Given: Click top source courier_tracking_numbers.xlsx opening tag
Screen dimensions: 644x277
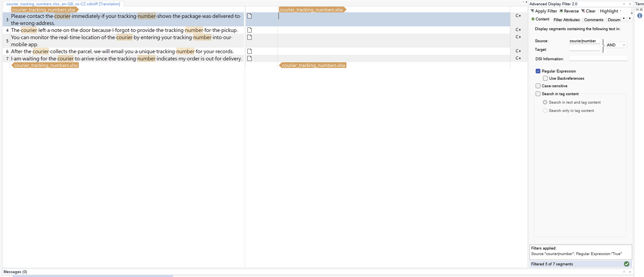Looking at the screenshot, I should pos(45,10).
